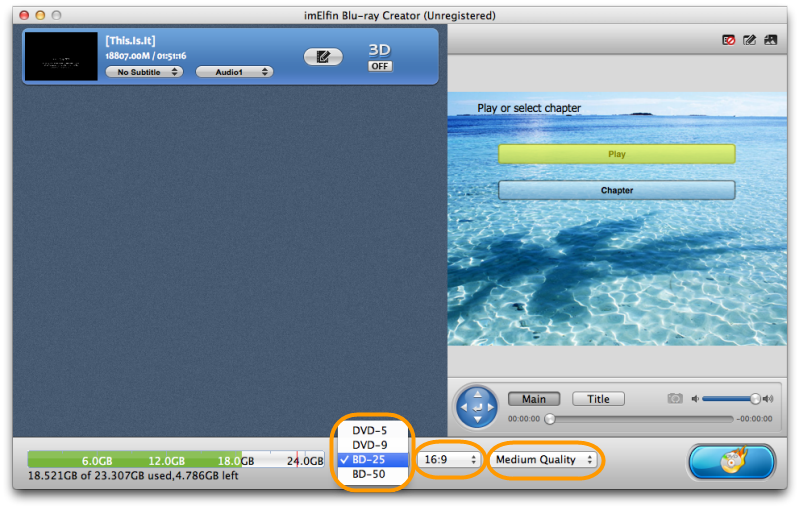Click the disable menu icon with red circle

point(729,40)
